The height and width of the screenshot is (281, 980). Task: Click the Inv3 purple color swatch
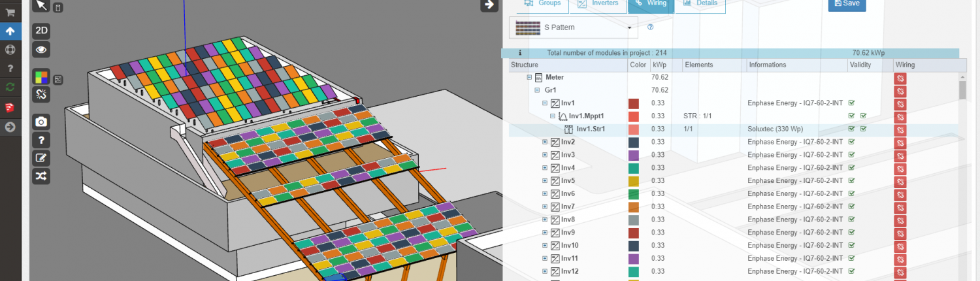click(x=633, y=155)
